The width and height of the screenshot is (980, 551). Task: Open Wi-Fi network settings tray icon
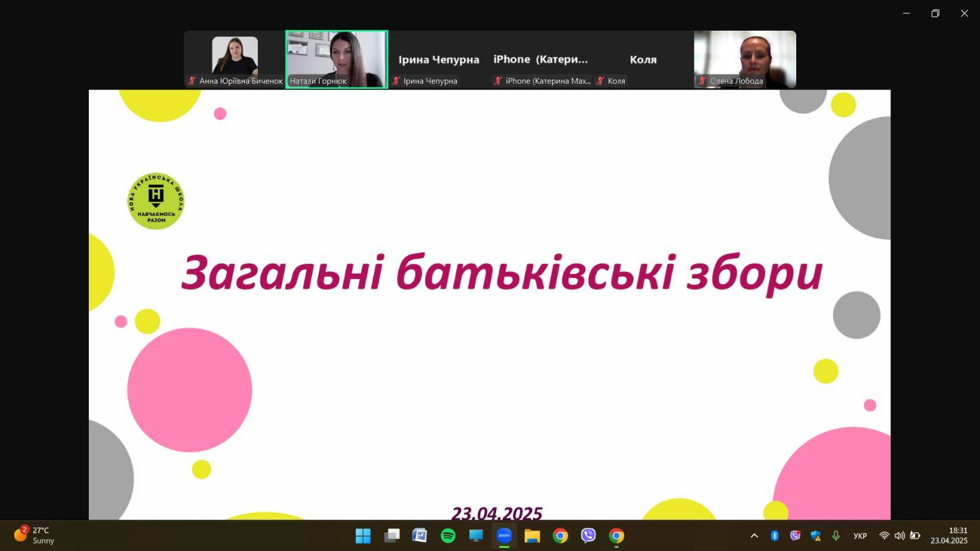[x=884, y=536]
